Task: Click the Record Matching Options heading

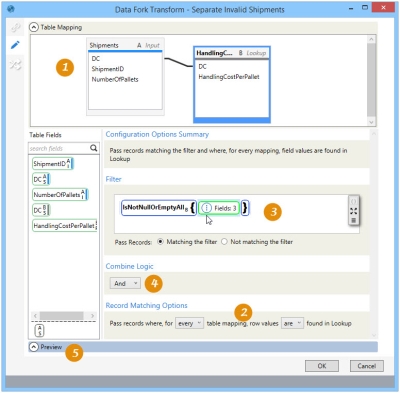Action: tap(146, 305)
